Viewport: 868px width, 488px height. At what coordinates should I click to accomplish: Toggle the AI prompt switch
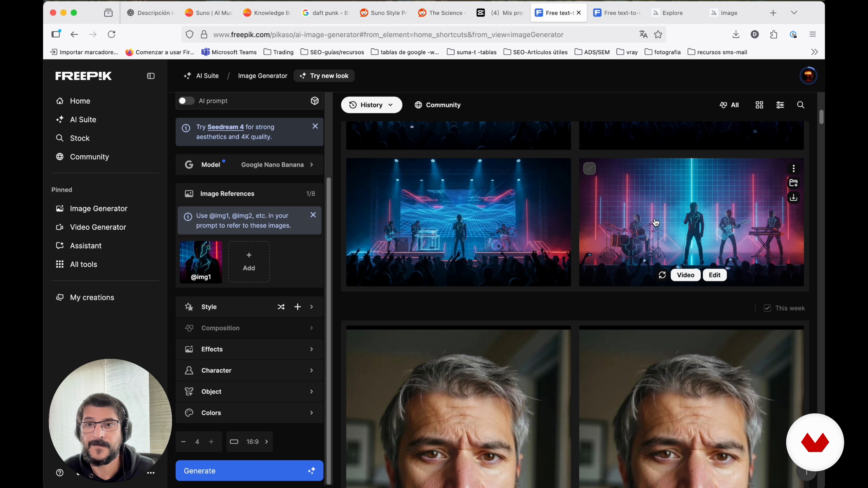click(x=186, y=101)
